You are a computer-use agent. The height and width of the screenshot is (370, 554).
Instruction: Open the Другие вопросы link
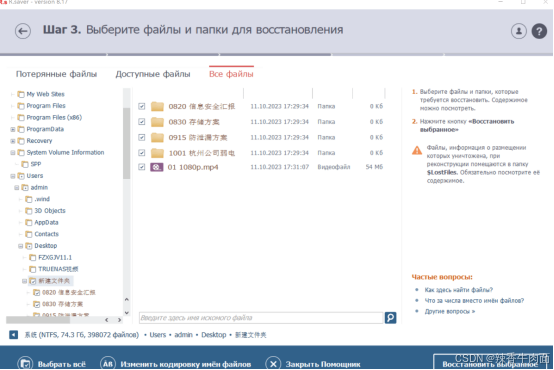[449, 311]
